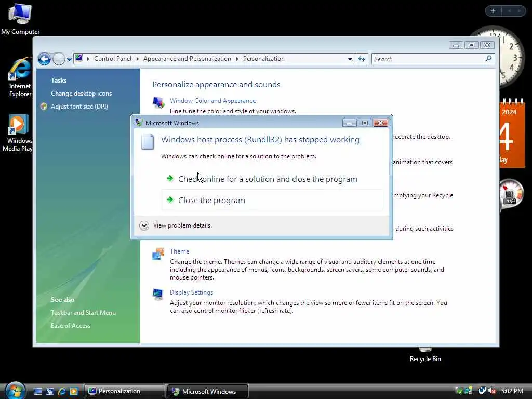Viewport: 532px width, 399px height.
Task: Close the Microsoft Windows error dialog
Action: tap(380, 123)
